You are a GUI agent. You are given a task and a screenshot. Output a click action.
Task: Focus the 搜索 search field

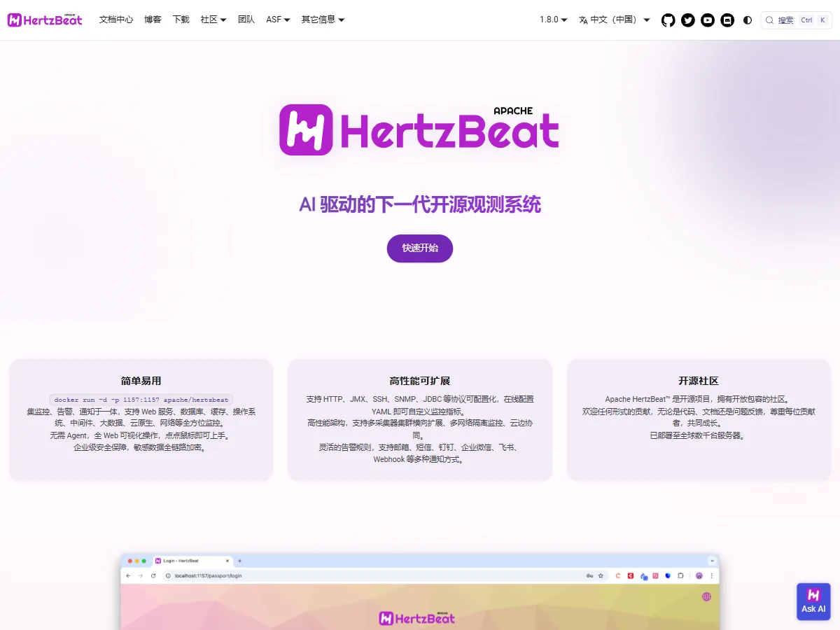point(797,20)
